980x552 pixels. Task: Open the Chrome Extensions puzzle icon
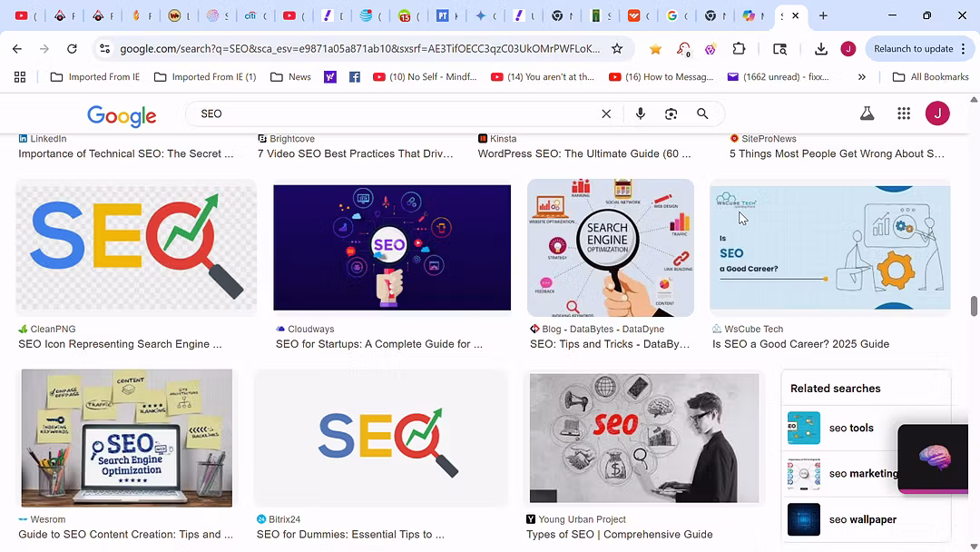[x=739, y=49]
